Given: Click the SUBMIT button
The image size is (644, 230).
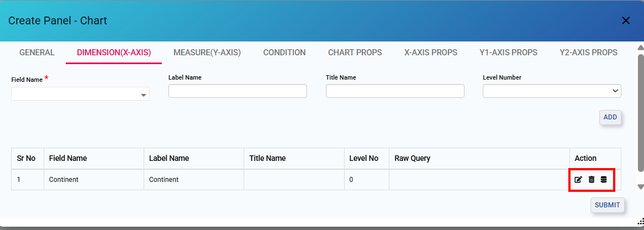Looking at the screenshot, I should (x=608, y=205).
